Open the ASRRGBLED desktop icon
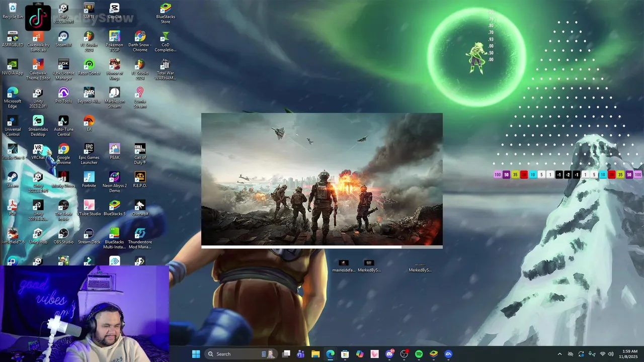 (13, 39)
